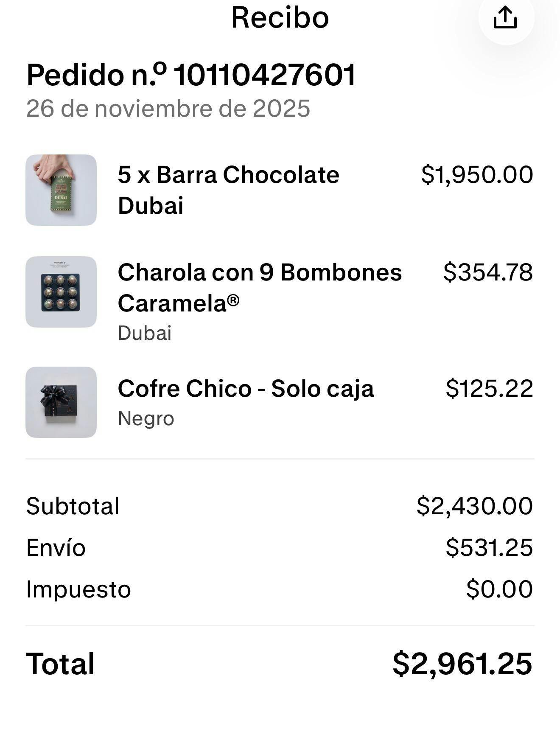The image size is (560, 729).
Task: Click the $1,950.00 item price
Action: coord(477,175)
